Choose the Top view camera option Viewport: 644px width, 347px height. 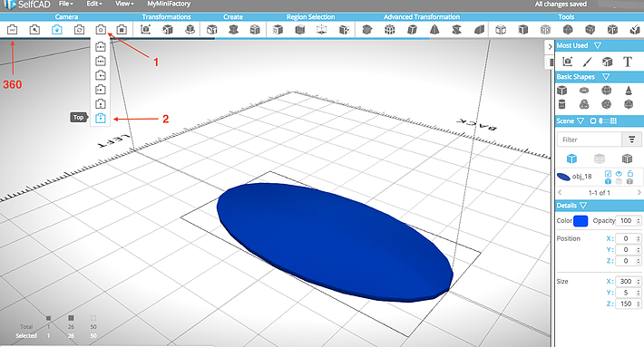(100, 118)
